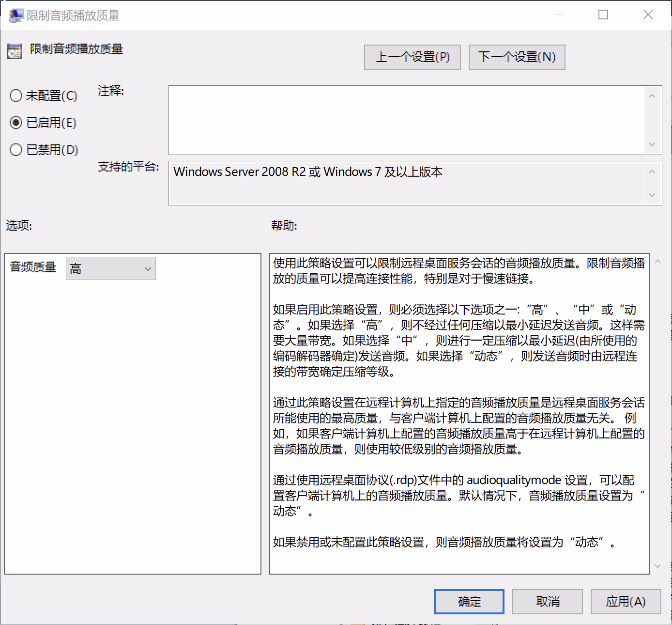
Task: Confirm changes with the 确定 button
Action: coord(469,602)
